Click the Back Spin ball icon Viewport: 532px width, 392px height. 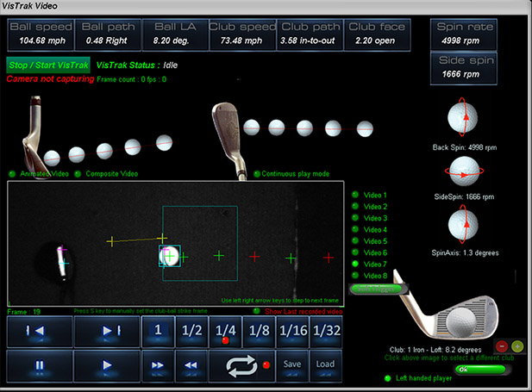tap(463, 117)
